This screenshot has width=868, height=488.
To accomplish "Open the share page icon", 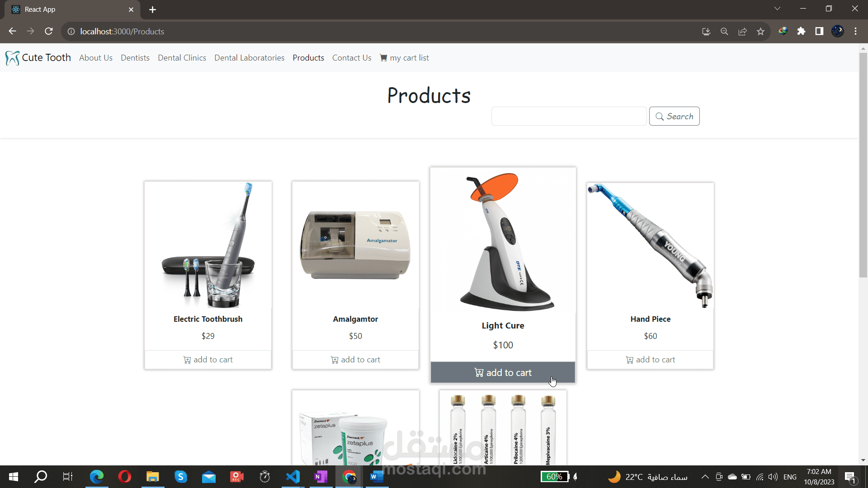I will 742,32.
